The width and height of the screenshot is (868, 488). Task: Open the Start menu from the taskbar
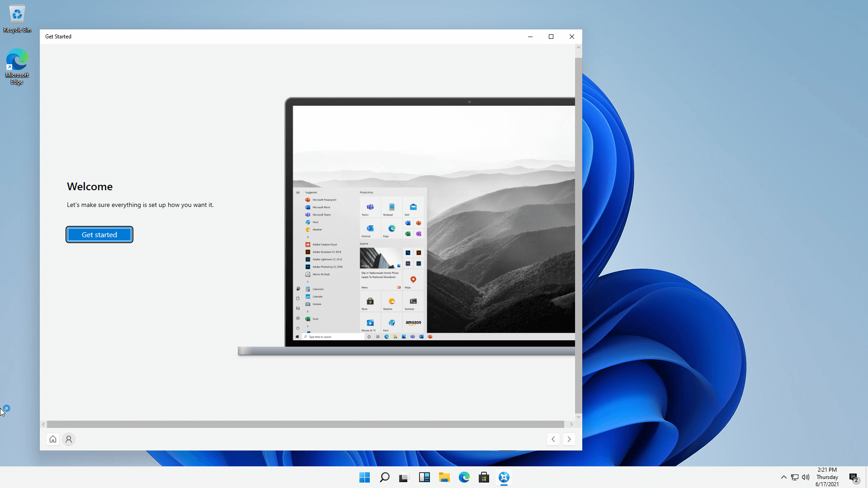click(x=364, y=477)
